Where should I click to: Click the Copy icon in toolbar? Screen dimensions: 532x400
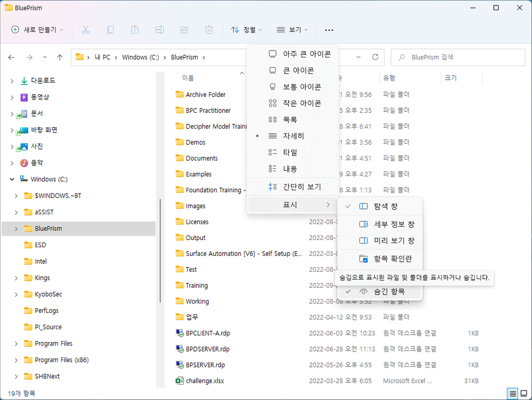(110, 30)
